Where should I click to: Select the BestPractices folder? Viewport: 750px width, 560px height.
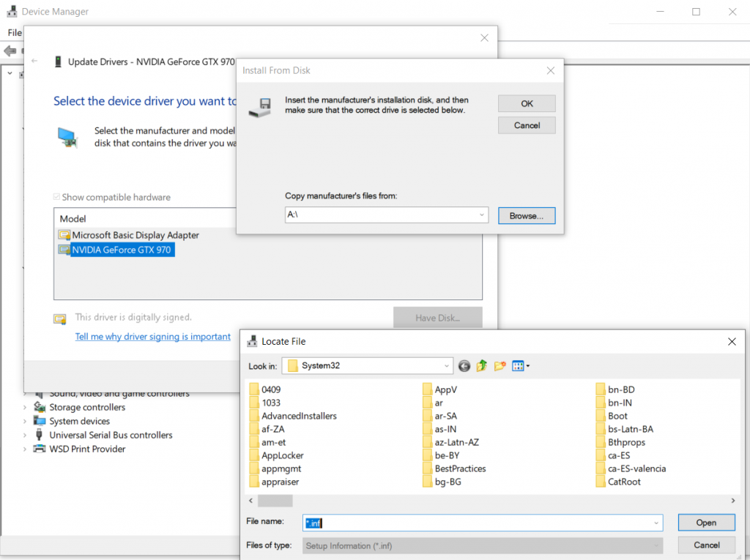454,468
